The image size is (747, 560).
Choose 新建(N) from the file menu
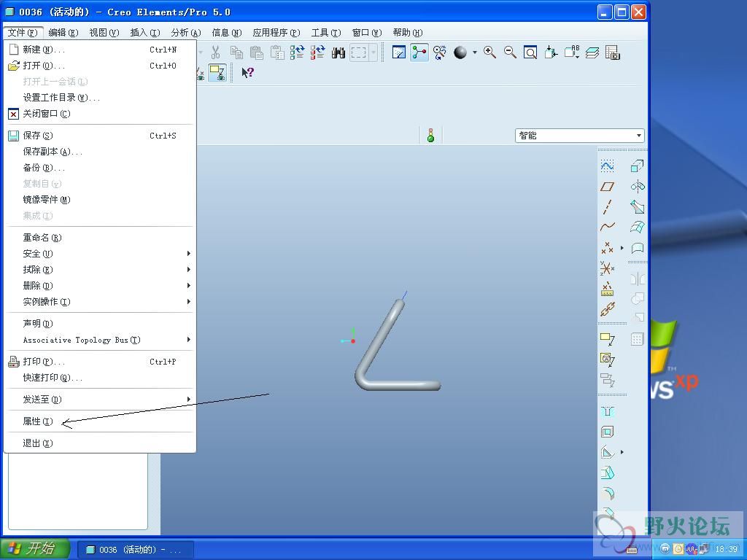[100, 50]
